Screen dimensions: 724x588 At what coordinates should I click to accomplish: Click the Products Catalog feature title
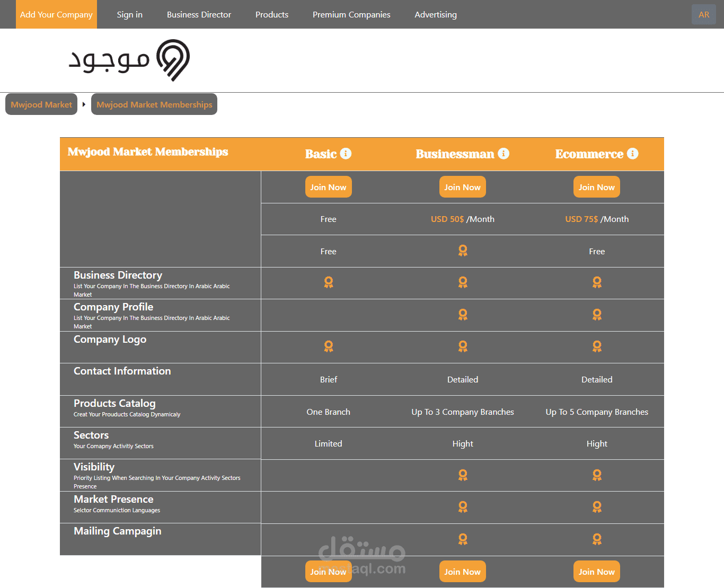pyautogui.click(x=114, y=404)
